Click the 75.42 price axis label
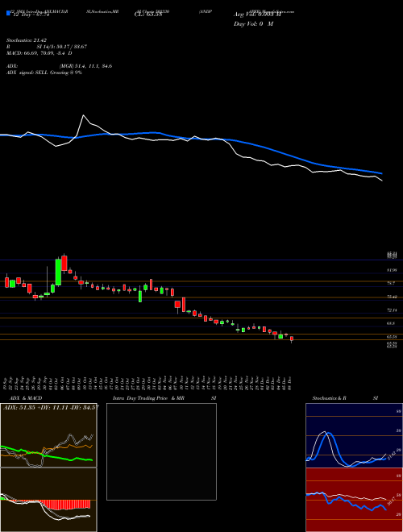The height and width of the screenshot is (532, 403). (392, 297)
